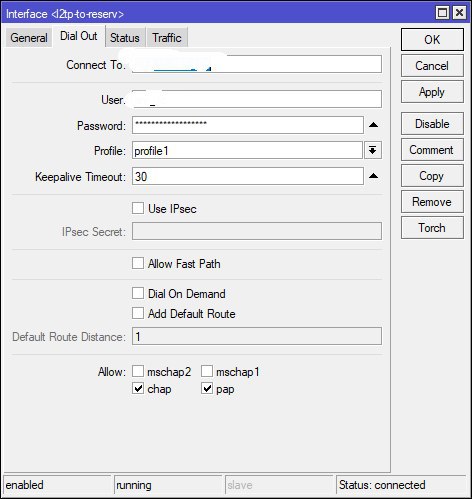Collapse the Keepalive Timeout field arrow
The height and width of the screenshot is (499, 472).
pos(373,176)
